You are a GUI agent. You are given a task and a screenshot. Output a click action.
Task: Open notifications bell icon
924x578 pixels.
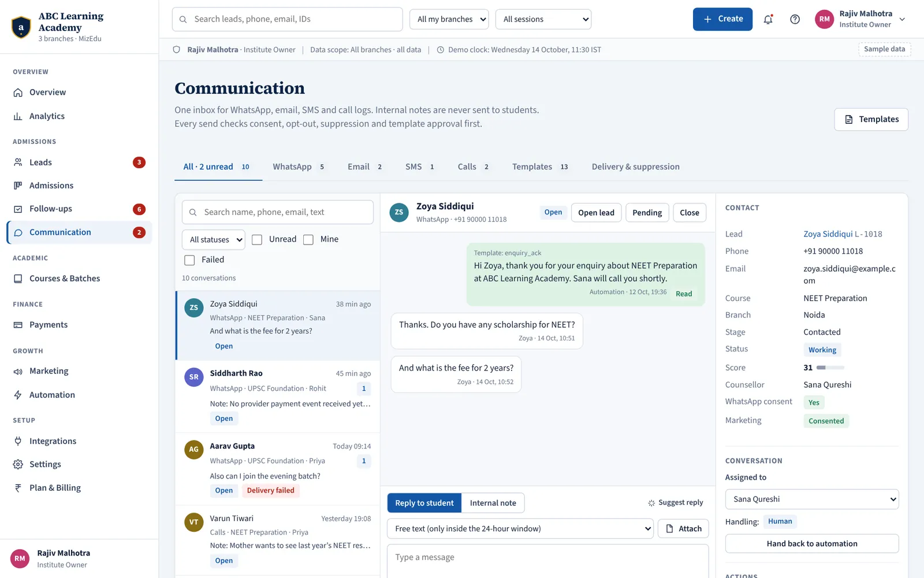point(768,19)
